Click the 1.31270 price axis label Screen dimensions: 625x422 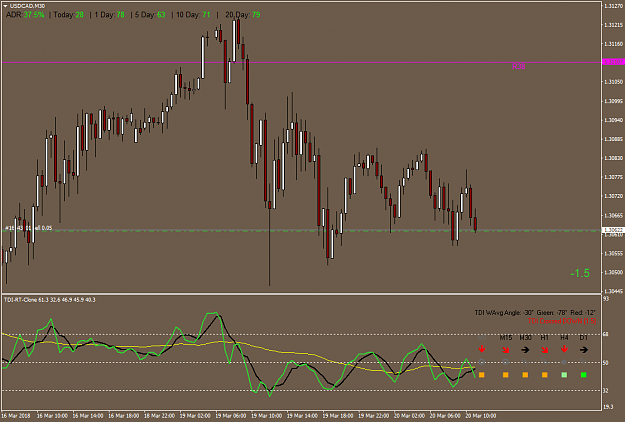[x=613, y=6]
